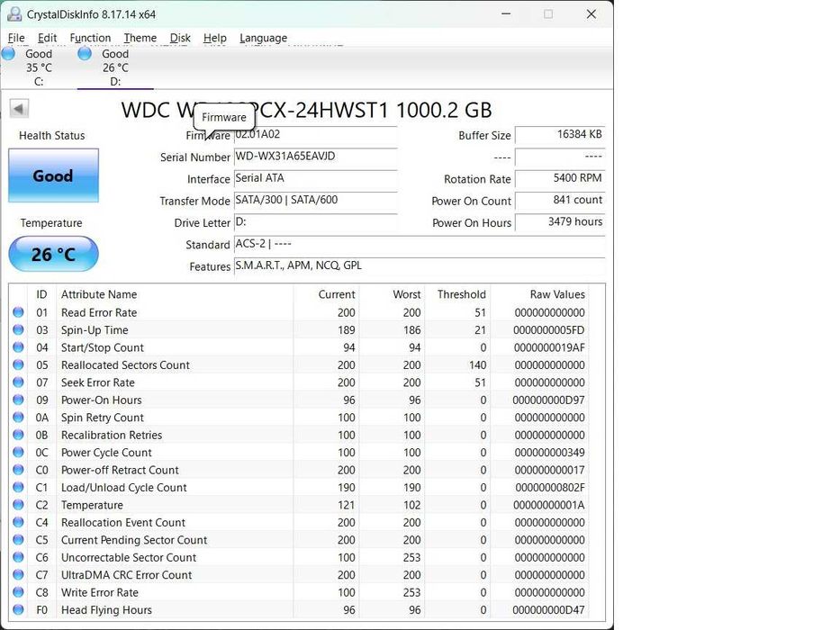Click the Power On Hours value
This screenshot has height=630, width=840.
tap(560, 222)
